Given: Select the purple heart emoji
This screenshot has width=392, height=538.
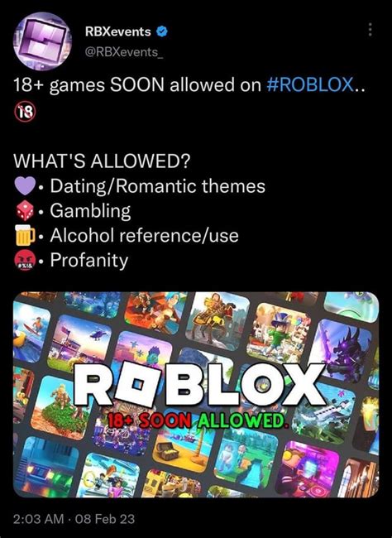Looking at the screenshot, I should click(25, 186).
